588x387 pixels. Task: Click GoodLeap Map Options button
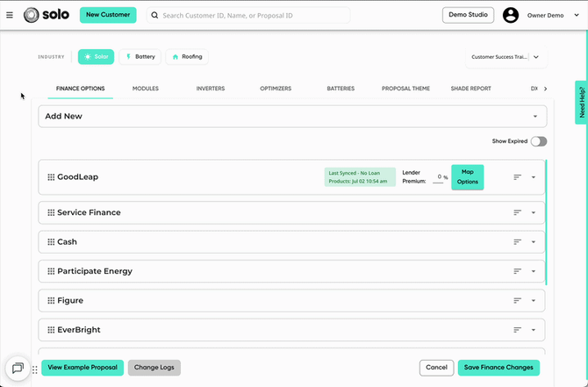click(x=467, y=177)
